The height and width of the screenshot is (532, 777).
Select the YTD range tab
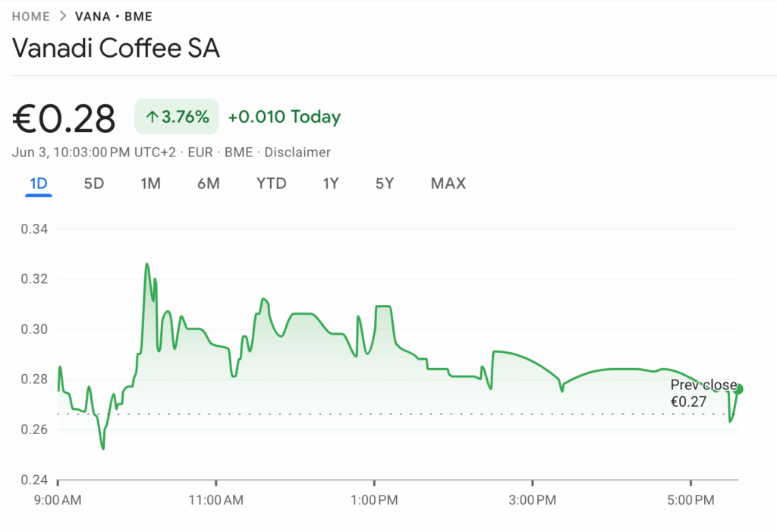tap(271, 184)
